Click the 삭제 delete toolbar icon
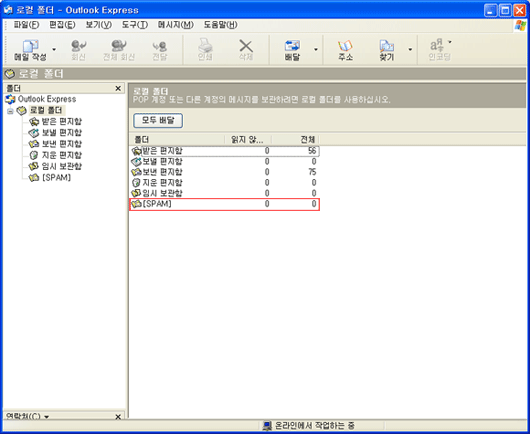Screen dimensions: 530x434 point(246,46)
